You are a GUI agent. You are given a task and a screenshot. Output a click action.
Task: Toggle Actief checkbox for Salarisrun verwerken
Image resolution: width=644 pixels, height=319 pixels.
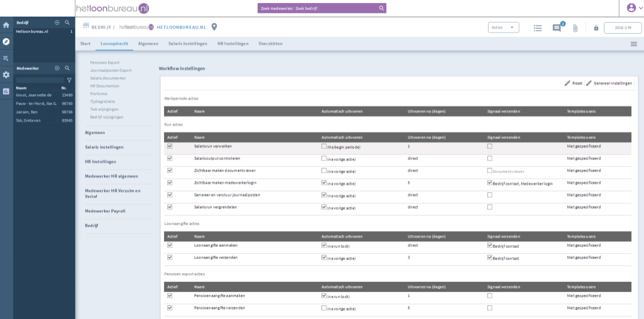coord(170,146)
